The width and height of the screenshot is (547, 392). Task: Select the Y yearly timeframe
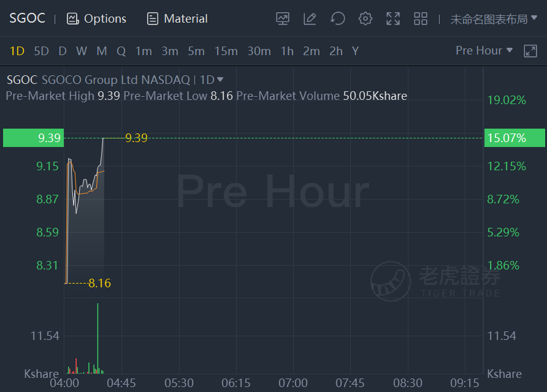pos(355,51)
